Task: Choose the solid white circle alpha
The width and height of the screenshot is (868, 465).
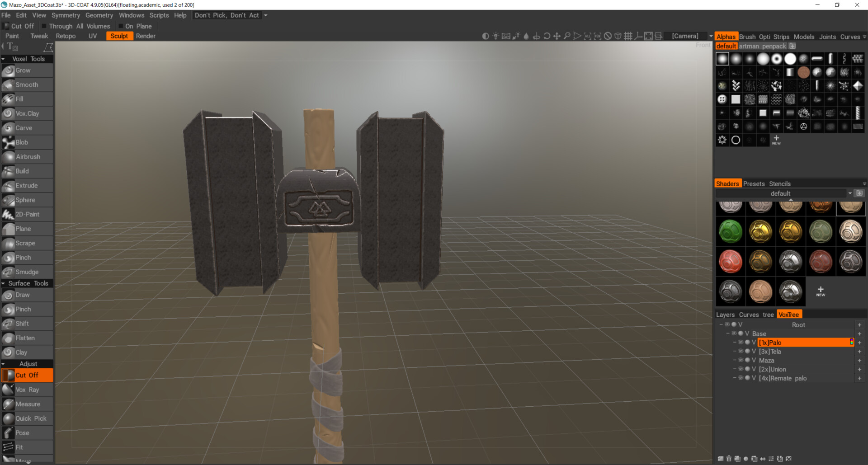Action: [x=790, y=59]
